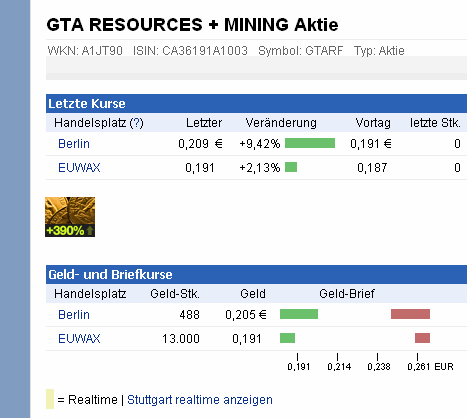Open the EUWAX link in Letzte Kurse

click(79, 167)
